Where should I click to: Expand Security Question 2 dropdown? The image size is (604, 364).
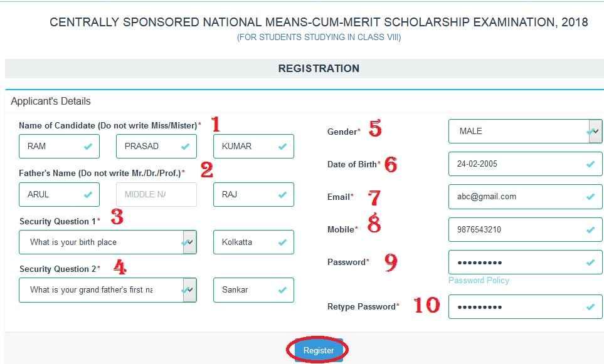tap(108, 289)
